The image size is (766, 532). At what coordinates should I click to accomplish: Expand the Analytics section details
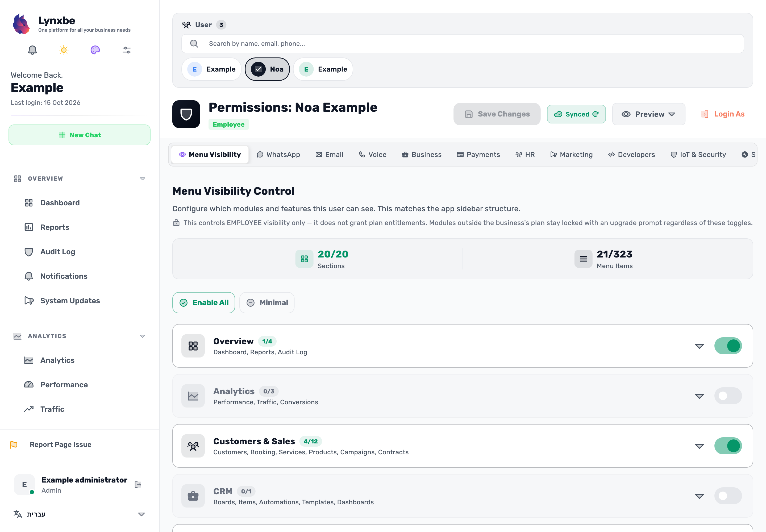tap(699, 396)
